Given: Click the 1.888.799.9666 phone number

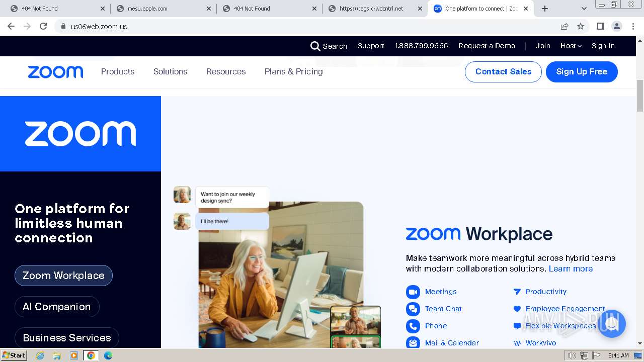Looking at the screenshot, I should (x=421, y=46).
